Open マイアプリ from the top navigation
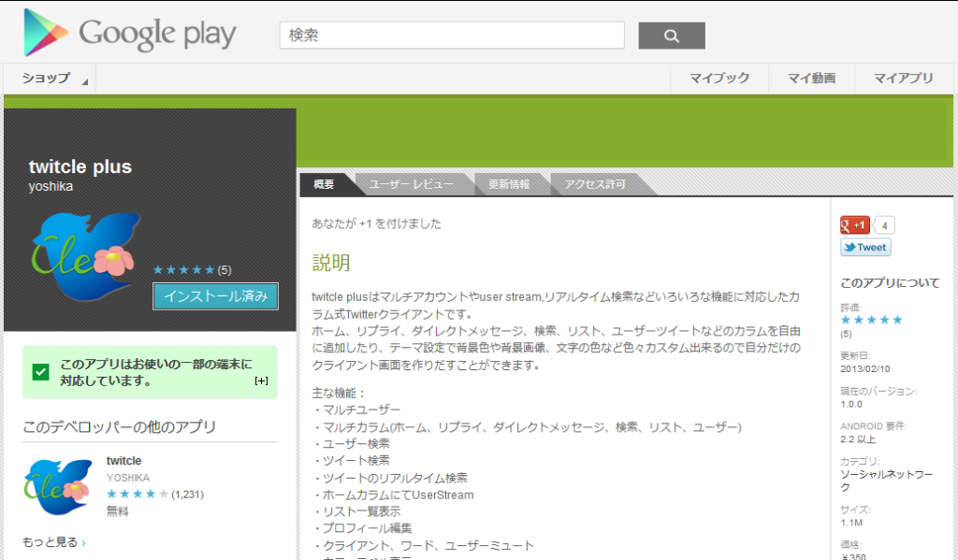 [903, 79]
